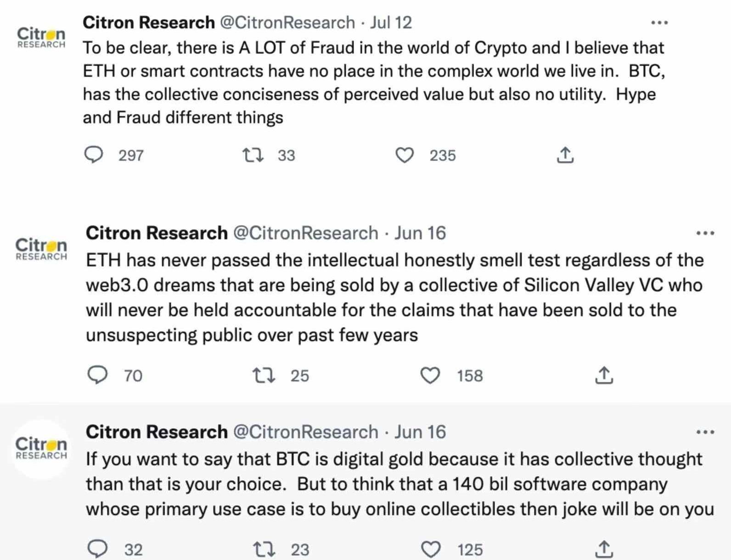The height and width of the screenshot is (560, 731).
Task: Open more options on BTC digital gold tweet
Action: 705,432
